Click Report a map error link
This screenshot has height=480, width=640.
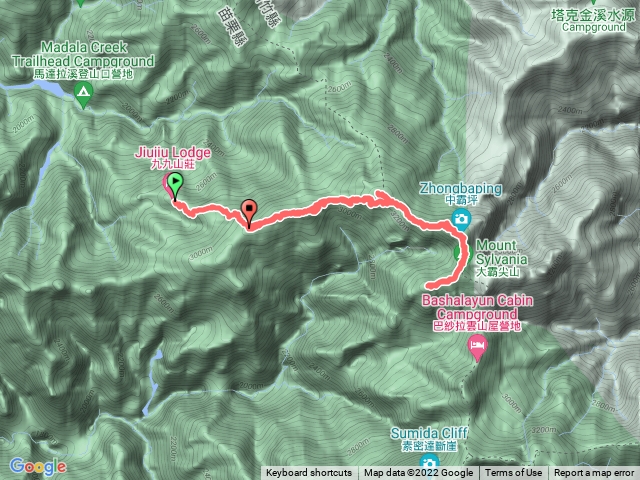coord(594,473)
